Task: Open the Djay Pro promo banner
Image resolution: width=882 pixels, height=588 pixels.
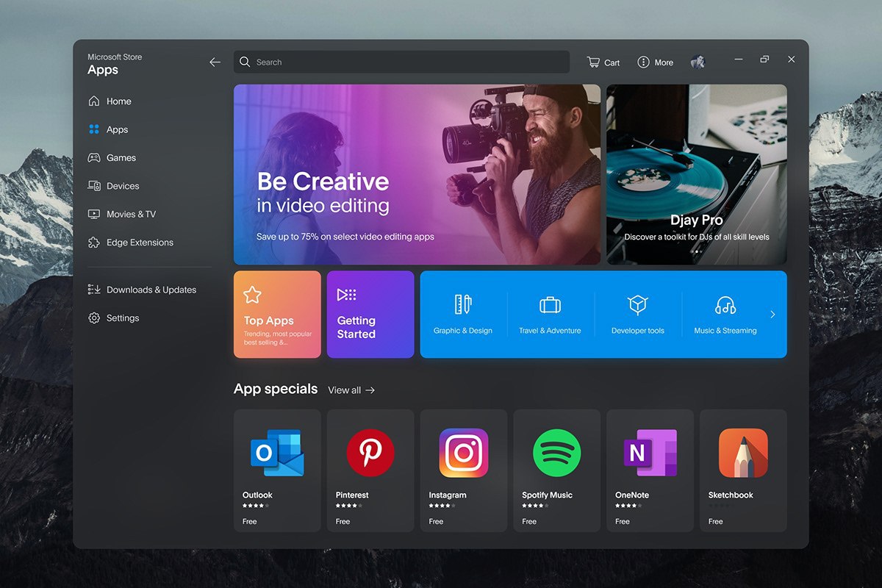Action: click(697, 174)
